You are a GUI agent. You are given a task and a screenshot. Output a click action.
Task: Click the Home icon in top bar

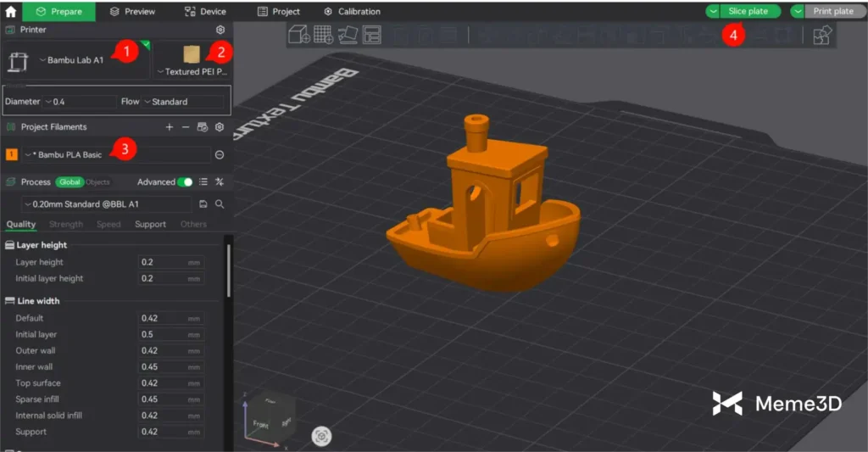(11, 11)
